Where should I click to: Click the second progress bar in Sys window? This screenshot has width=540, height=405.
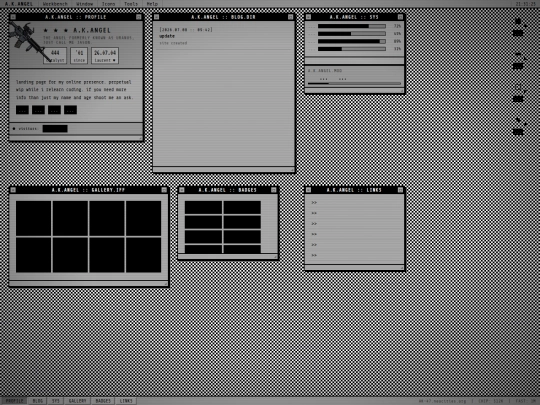click(x=352, y=34)
